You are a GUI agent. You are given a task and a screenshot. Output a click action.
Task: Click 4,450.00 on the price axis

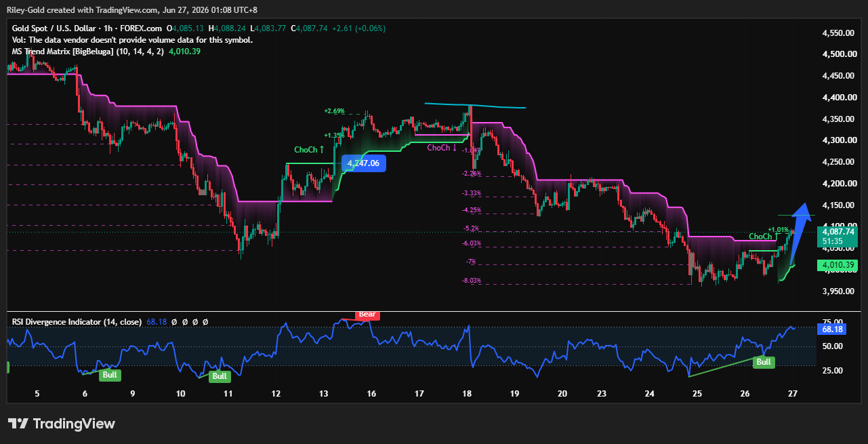837,76
